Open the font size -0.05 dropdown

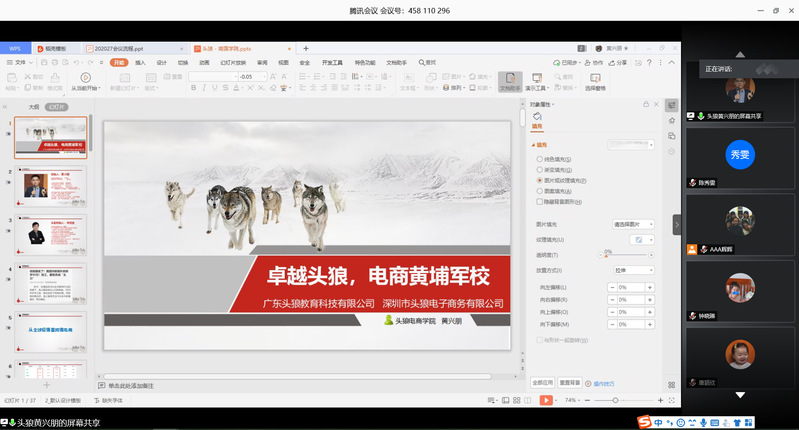click(x=264, y=76)
